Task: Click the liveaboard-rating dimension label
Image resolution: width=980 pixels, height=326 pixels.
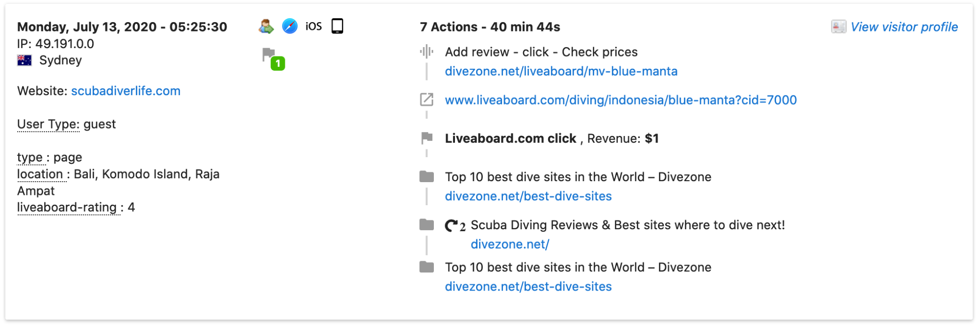Action: point(67,208)
